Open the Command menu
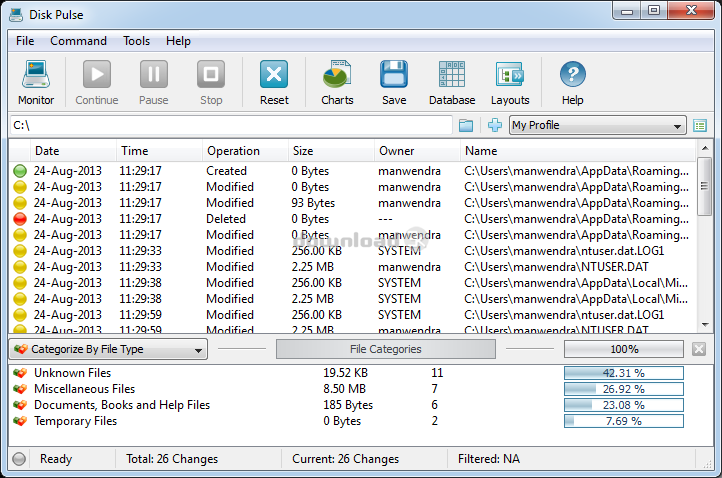The width and height of the screenshot is (722, 478). click(78, 41)
